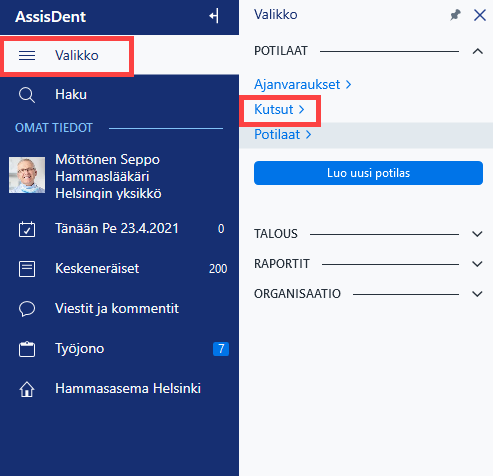Click the Hammasasema Helsinki home icon
The height and width of the screenshot is (476, 493).
pos(27,389)
